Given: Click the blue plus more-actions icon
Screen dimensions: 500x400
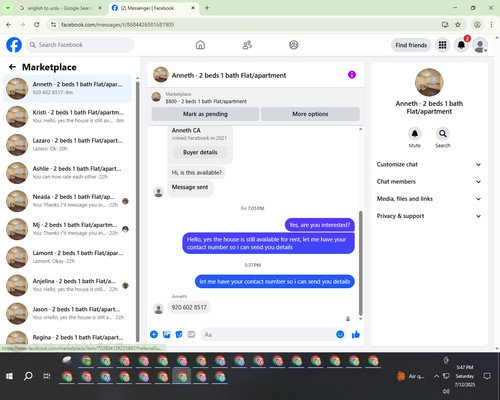Looking at the screenshot, I should click(154, 334).
